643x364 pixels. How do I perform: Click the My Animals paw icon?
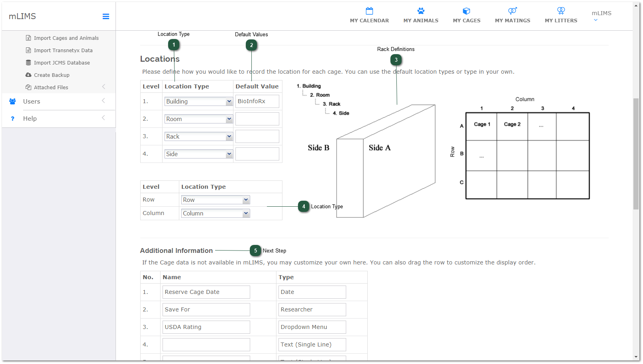click(x=421, y=11)
